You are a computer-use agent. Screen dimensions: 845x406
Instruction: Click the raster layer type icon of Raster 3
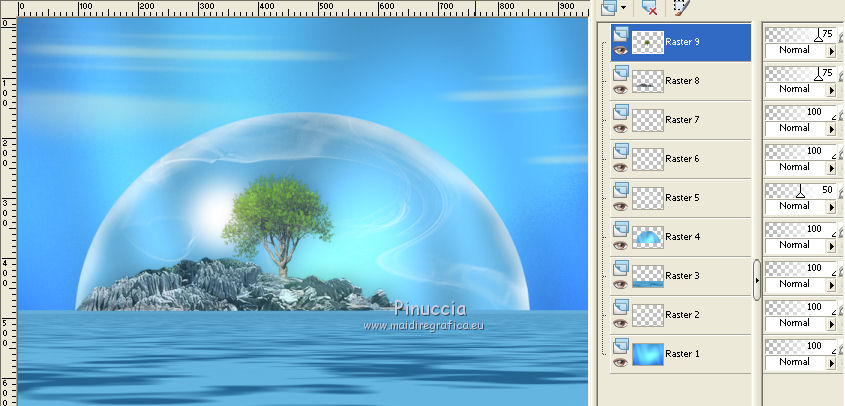pyautogui.click(x=621, y=268)
